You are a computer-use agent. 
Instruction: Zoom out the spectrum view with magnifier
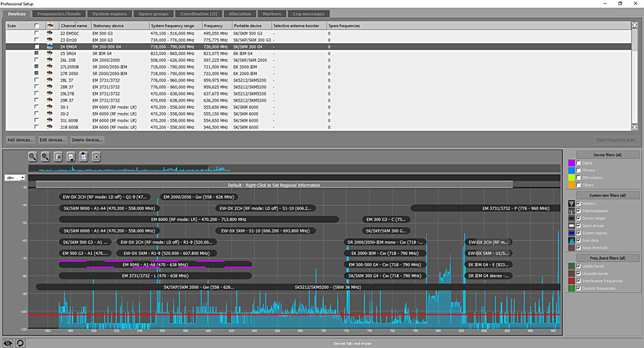click(33, 157)
